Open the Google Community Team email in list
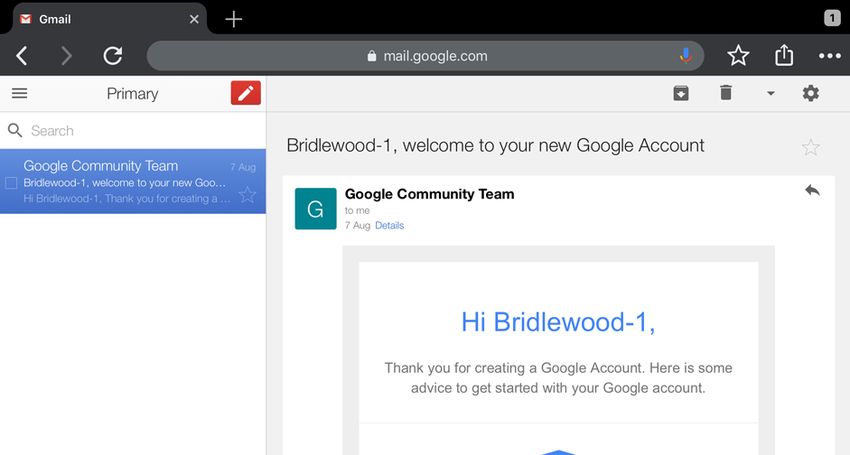The image size is (850, 455). (x=133, y=181)
